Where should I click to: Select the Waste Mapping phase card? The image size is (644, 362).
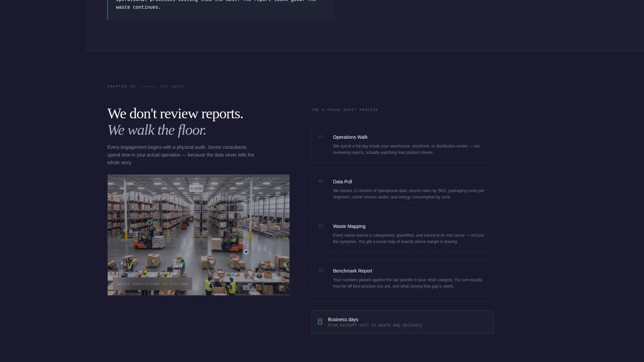click(x=402, y=234)
